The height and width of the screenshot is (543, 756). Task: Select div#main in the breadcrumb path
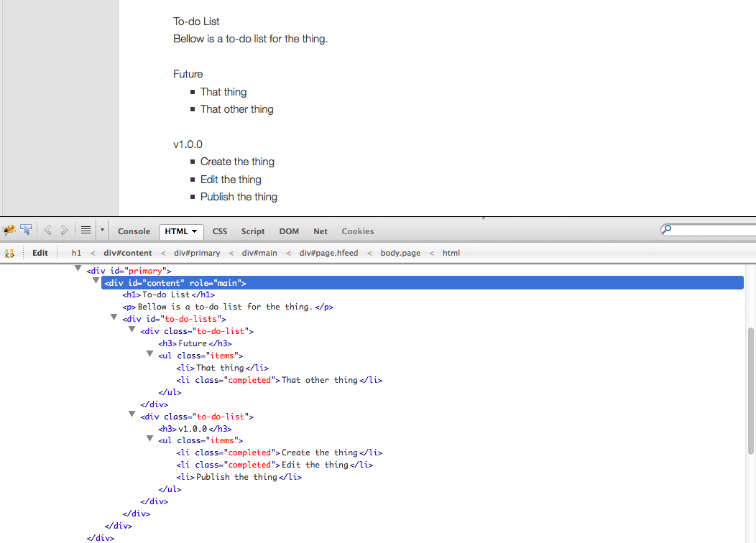point(259,253)
